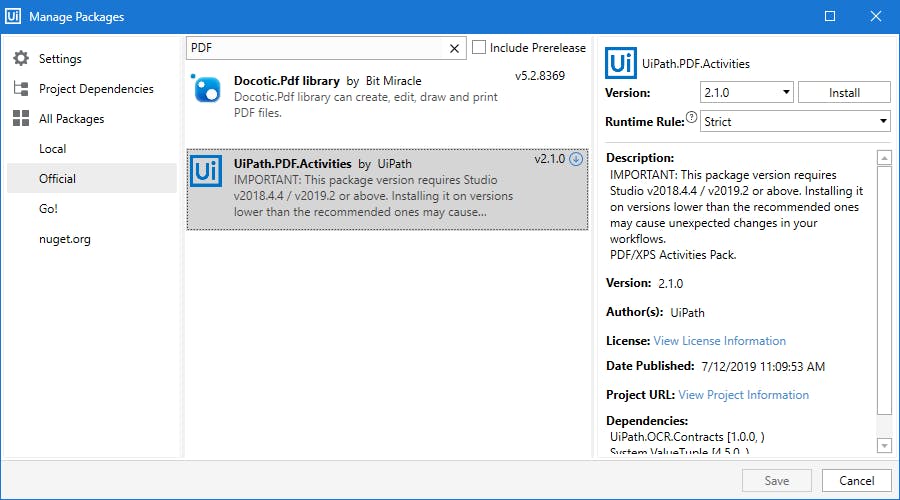Select the Docotic.Pdf library package title

point(286,81)
